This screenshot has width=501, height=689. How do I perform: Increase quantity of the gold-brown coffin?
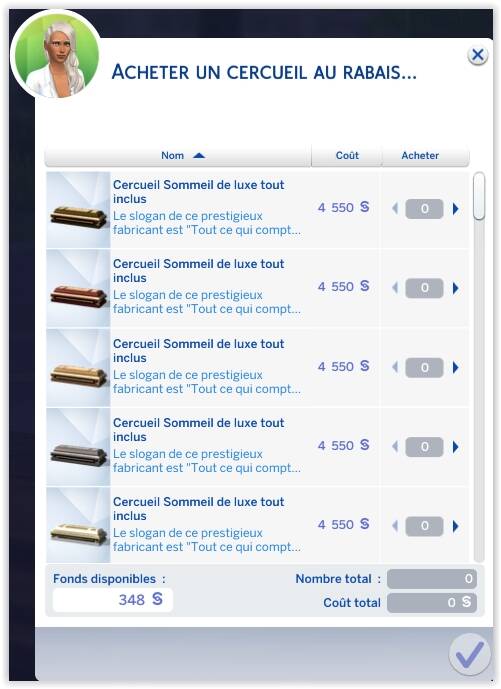pyautogui.click(x=456, y=209)
